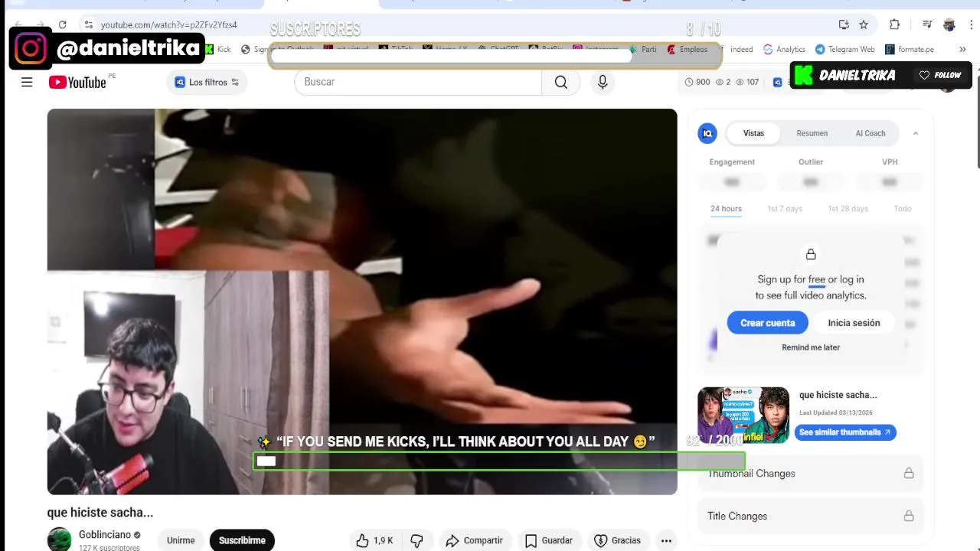
Task: Select the 1st 28 days time range
Action: (848, 209)
